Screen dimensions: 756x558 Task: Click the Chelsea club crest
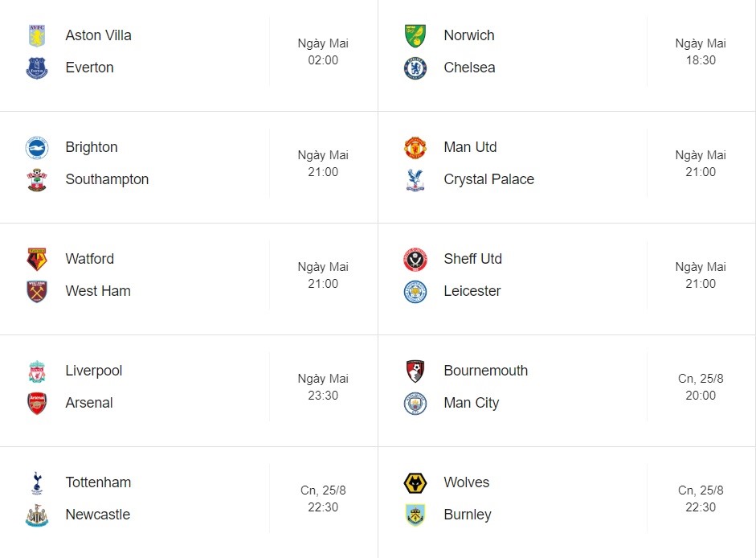(415, 68)
